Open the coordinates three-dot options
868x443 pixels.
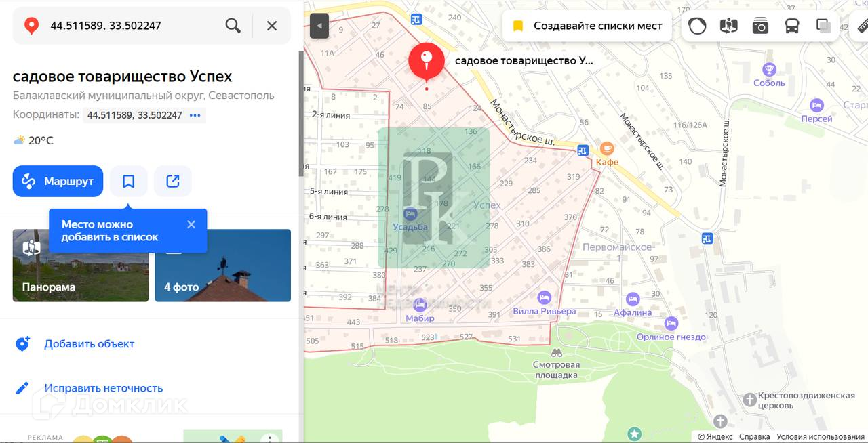click(195, 115)
